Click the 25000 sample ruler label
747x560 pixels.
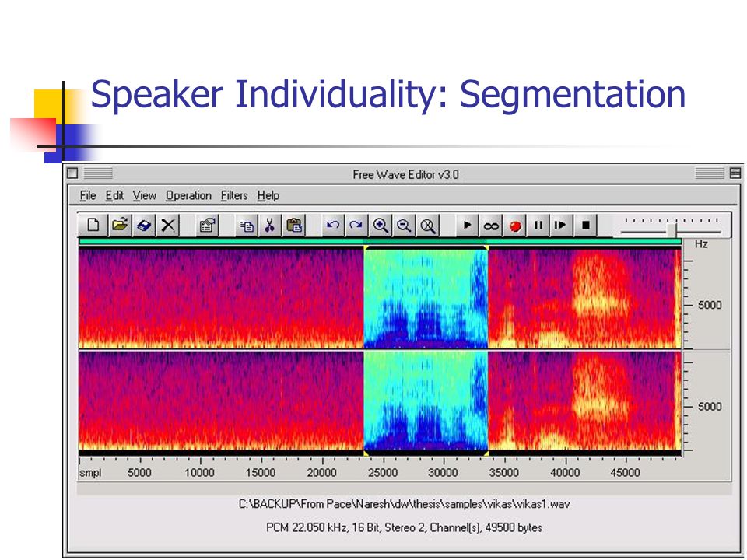383,472
